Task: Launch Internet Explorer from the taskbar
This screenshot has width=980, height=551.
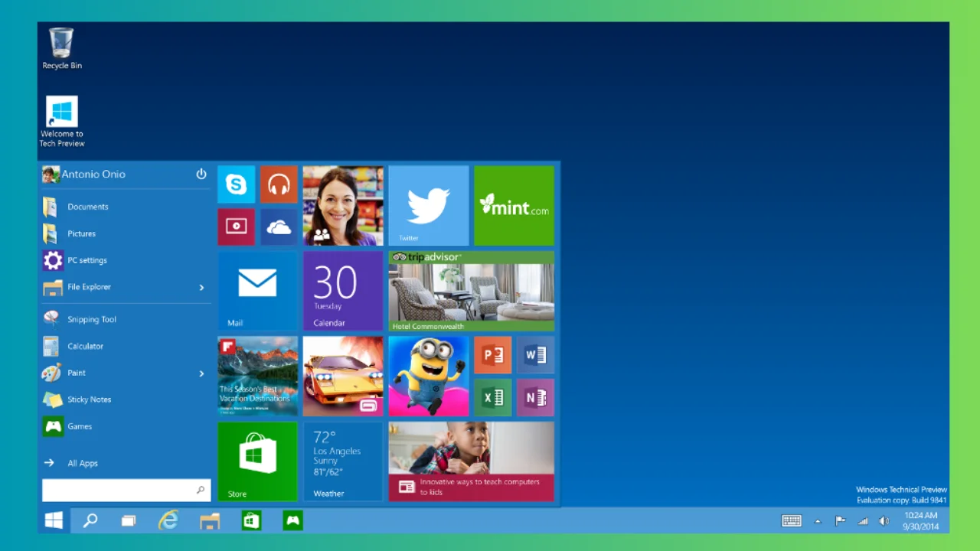Action: 168,520
